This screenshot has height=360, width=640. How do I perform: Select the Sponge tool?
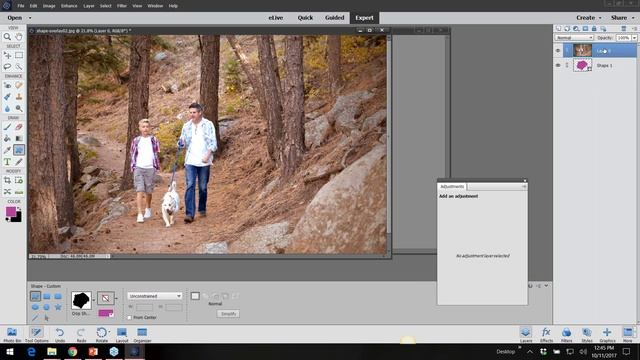pyautogui.click(x=19, y=108)
